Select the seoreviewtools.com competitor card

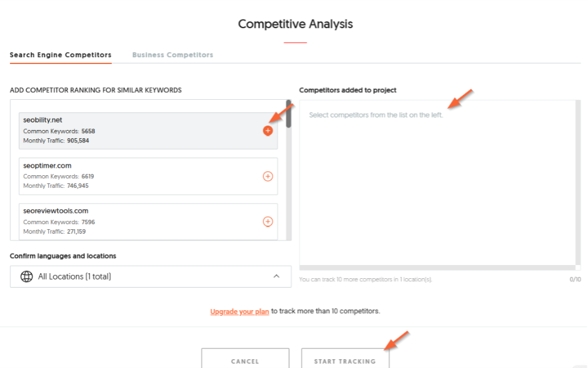148,222
